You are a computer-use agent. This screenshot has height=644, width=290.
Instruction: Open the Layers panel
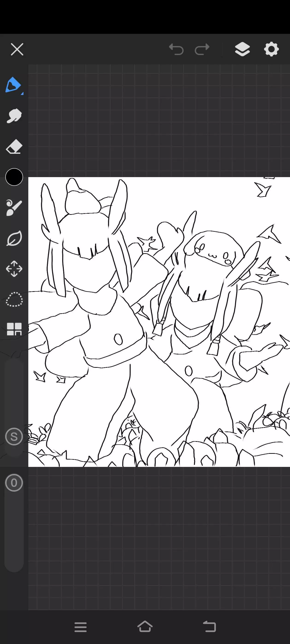click(242, 49)
